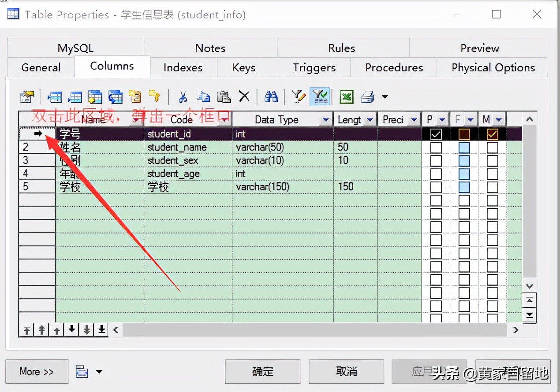560x392 pixels.
Task: Enable the F checkbox for student_age
Action: pyautogui.click(x=464, y=174)
